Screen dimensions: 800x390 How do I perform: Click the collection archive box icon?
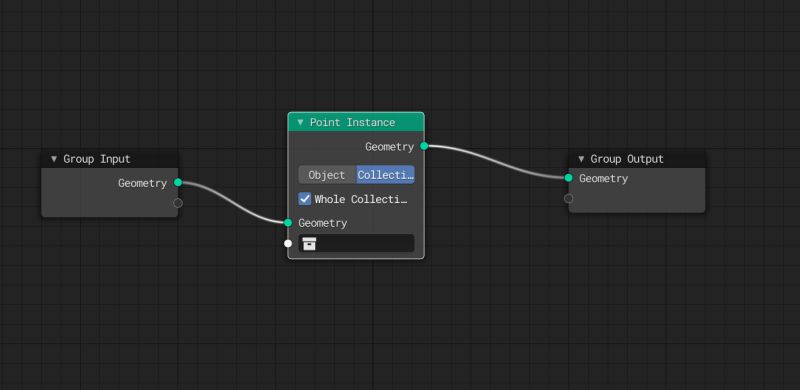[309, 243]
